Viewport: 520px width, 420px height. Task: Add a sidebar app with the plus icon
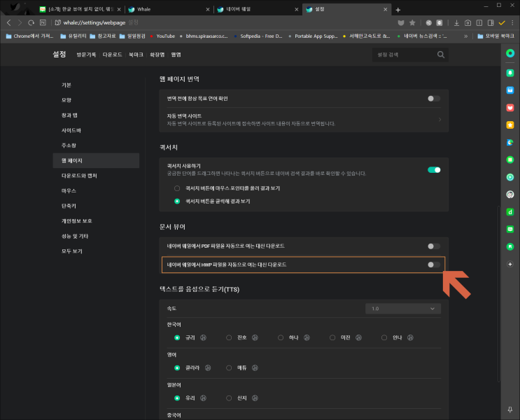pos(510,264)
